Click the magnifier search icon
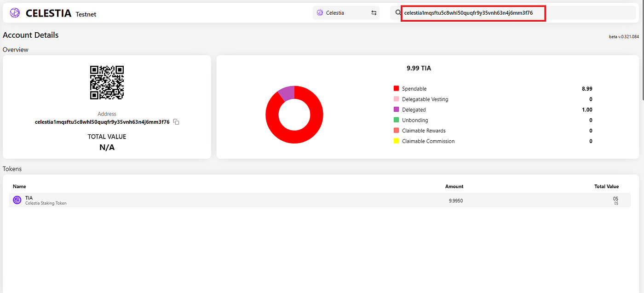644x293 pixels. click(x=398, y=13)
